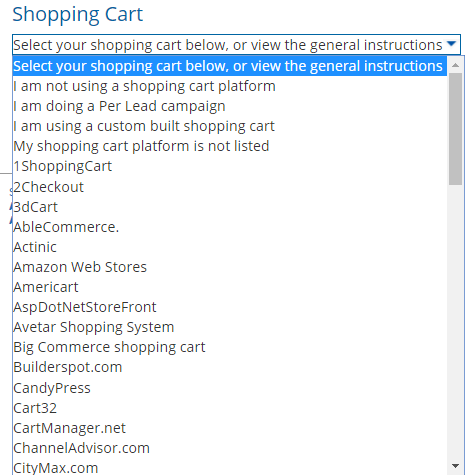The width and height of the screenshot is (465, 475).
Task: Click the dropdown arrow of Shopping Cart select
Action: click(452, 44)
